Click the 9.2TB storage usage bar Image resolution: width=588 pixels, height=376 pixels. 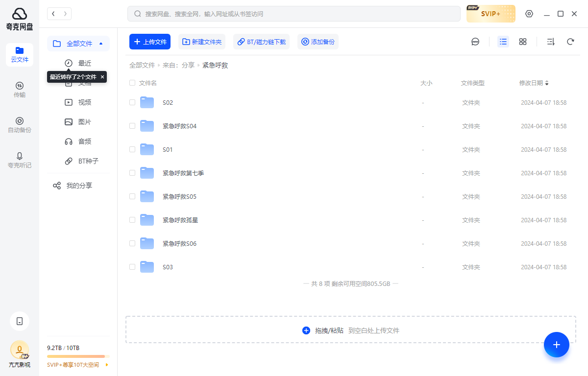(78, 356)
